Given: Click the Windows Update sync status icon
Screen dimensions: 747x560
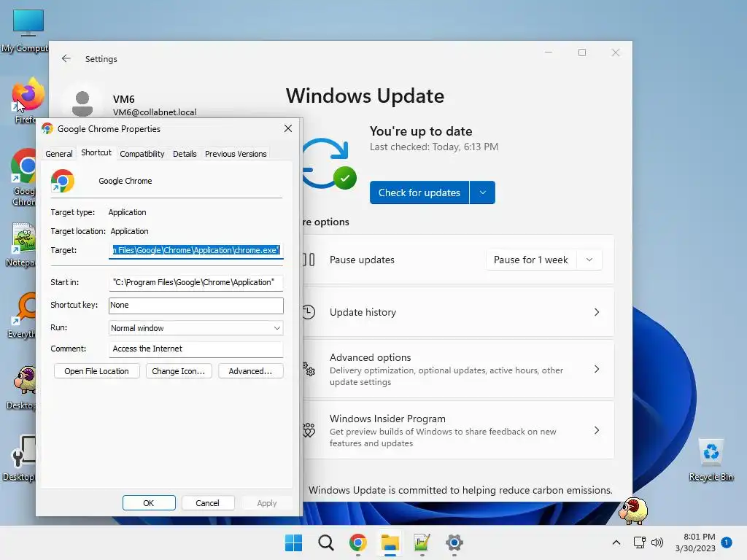Looking at the screenshot, I should (329, 164).
